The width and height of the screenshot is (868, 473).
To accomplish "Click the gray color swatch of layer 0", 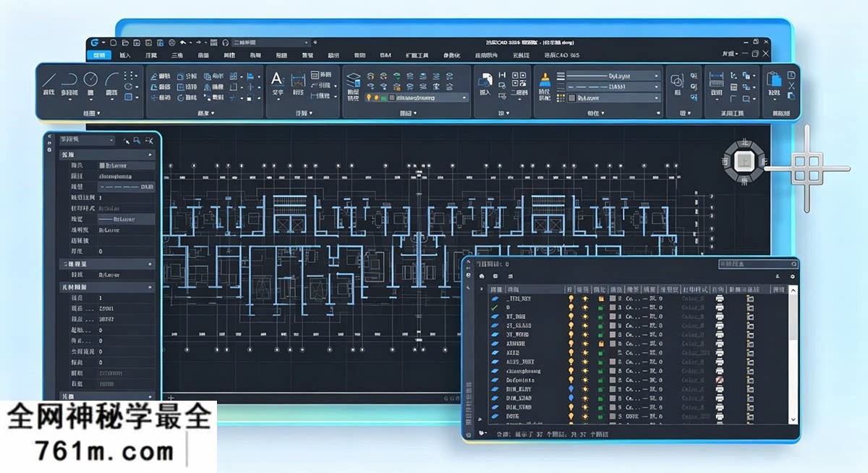I will click(x=613, y=307).
